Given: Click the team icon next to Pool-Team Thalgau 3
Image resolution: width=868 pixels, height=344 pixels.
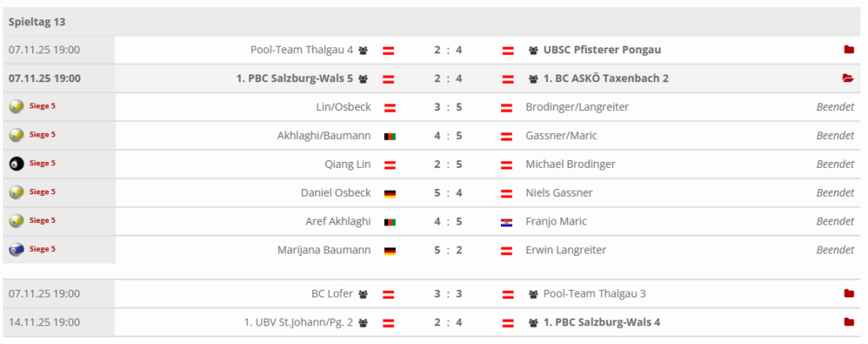Looking at the screenshot, I should tap(533, 294).
